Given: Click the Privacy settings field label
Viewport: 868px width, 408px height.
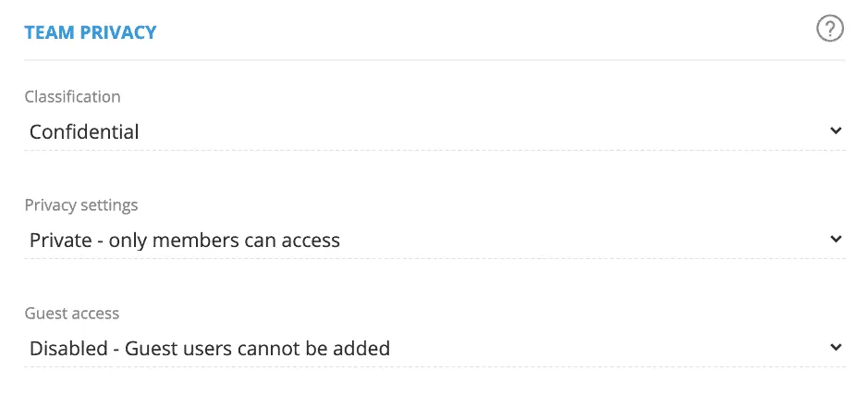Looking at the screenshot, I should [81, 204].
